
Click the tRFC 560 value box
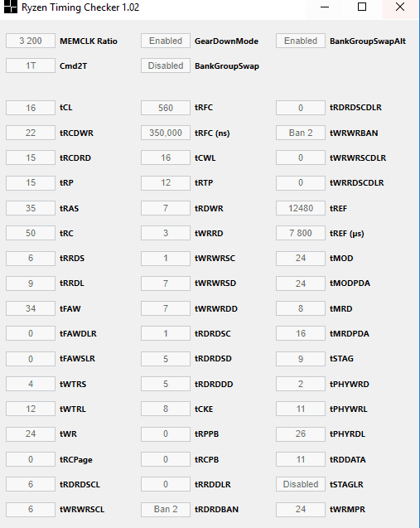tap(166, 108)
